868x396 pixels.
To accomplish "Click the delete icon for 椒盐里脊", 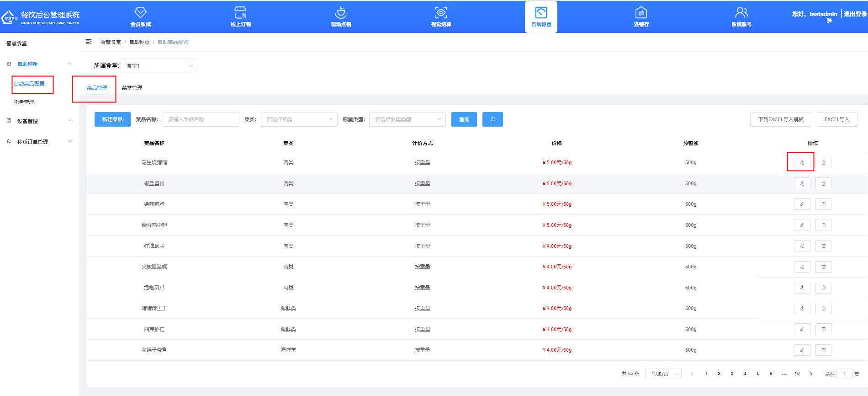I will [x=823, y=183].
